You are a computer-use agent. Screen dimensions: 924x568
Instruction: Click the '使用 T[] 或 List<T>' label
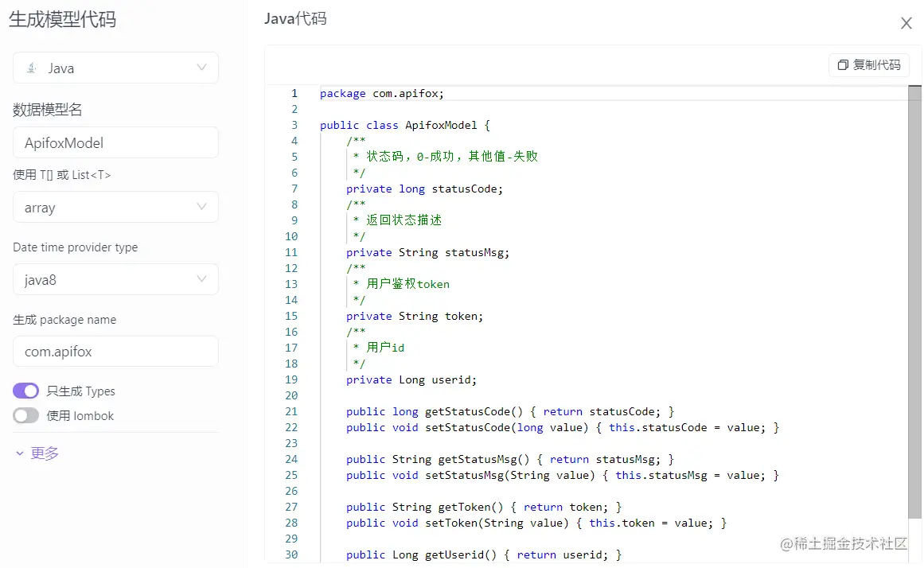[x=62, y=174]
